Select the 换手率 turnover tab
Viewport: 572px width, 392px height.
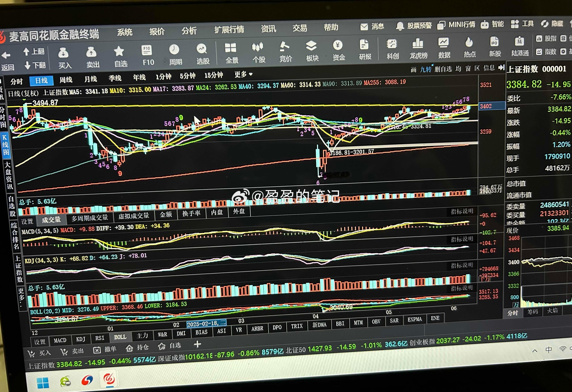191,213
